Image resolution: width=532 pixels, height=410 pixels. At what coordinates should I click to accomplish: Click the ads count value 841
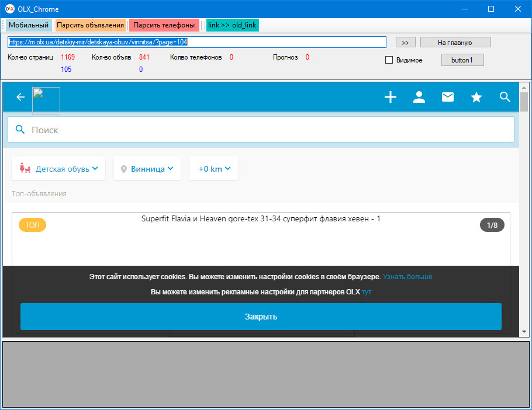(144, 57)
